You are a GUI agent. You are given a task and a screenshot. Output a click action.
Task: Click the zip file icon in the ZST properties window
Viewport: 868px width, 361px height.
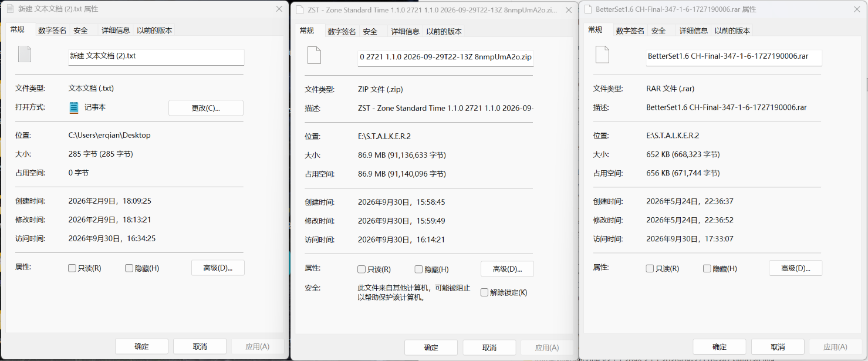314,55
